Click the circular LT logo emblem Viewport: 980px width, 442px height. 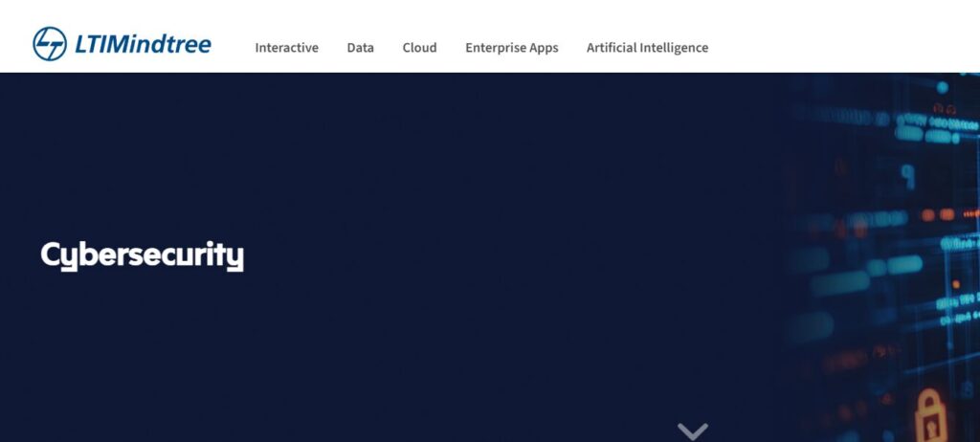coord(50,44)
